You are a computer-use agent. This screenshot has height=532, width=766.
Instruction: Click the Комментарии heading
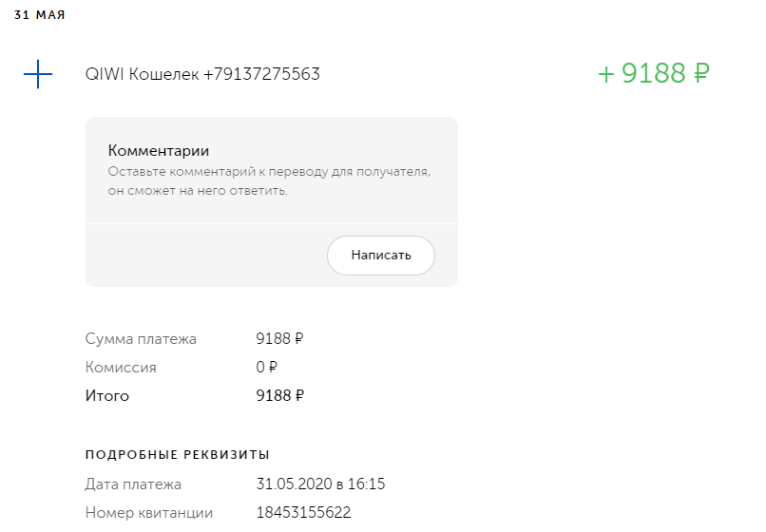click(159, 150)
